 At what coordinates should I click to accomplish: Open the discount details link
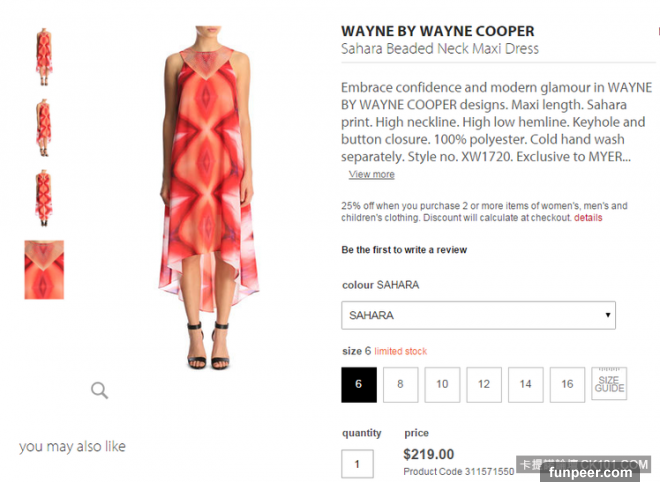(588, 218)
